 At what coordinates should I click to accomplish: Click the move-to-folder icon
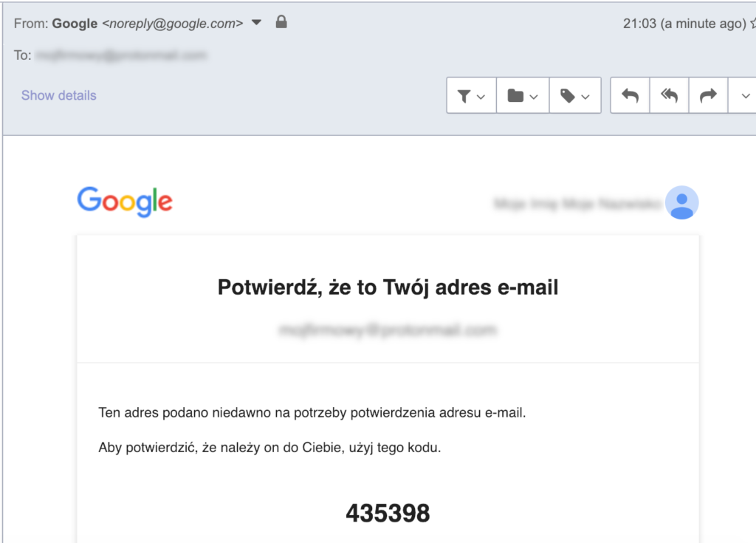(x=515, y=96)
